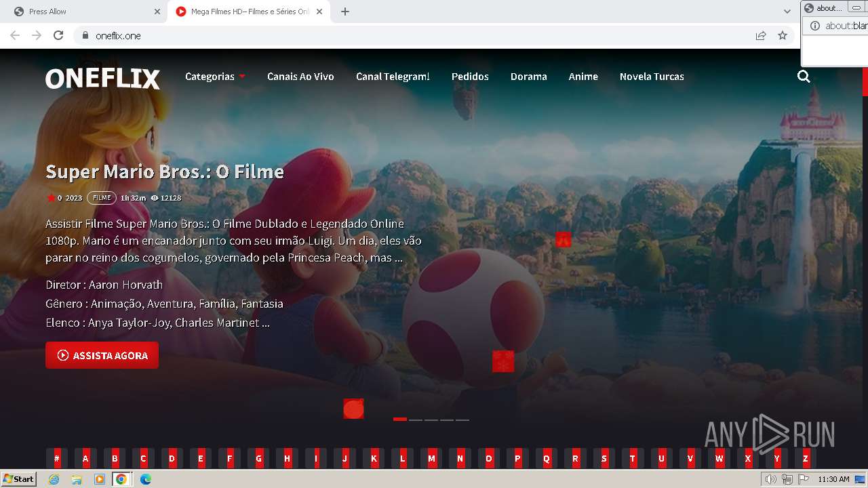Click Chrome icon in taskbar
This screenshot has width=868, height=488.
pos(121,479)
